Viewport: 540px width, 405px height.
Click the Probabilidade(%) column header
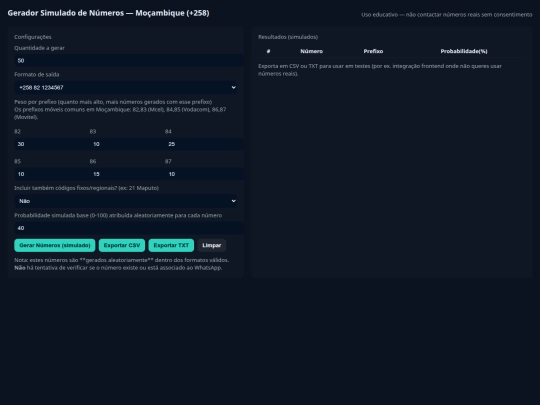(x=464, y=51)
